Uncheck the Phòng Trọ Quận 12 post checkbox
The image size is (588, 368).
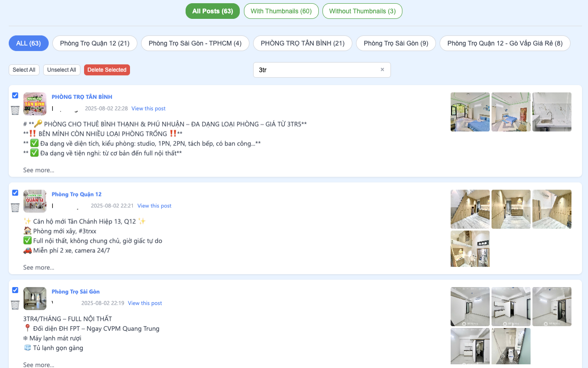(15, 193)
